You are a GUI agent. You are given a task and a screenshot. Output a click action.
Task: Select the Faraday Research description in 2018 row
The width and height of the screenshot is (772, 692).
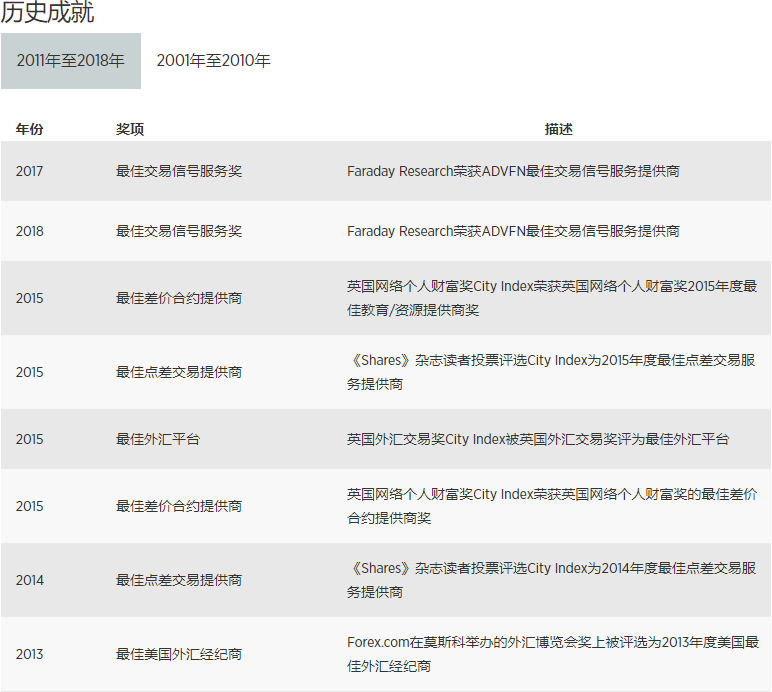[513, 231]
